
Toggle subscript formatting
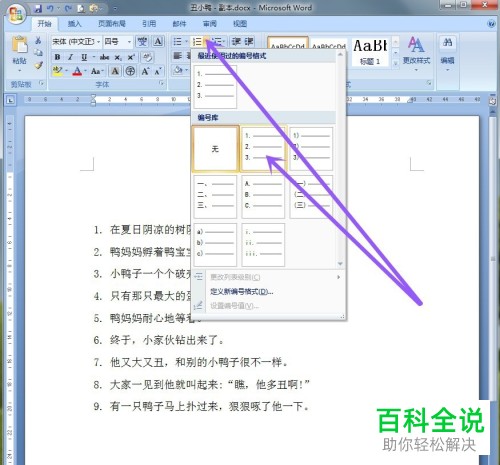118,57
